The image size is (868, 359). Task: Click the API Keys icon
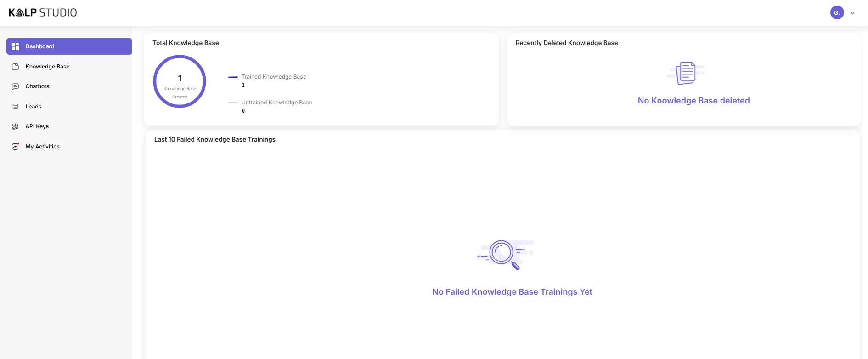tap(15, 126)
